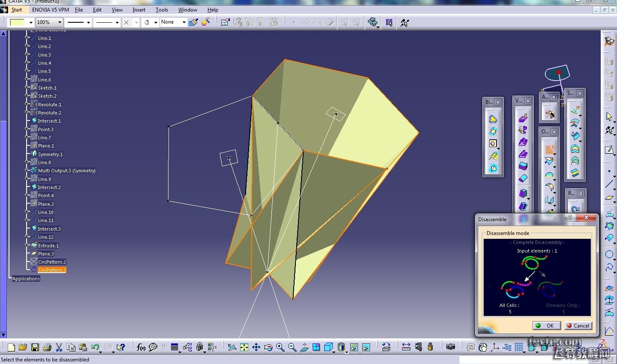Select CircPattern.3 in the tree

pos(52,270)
